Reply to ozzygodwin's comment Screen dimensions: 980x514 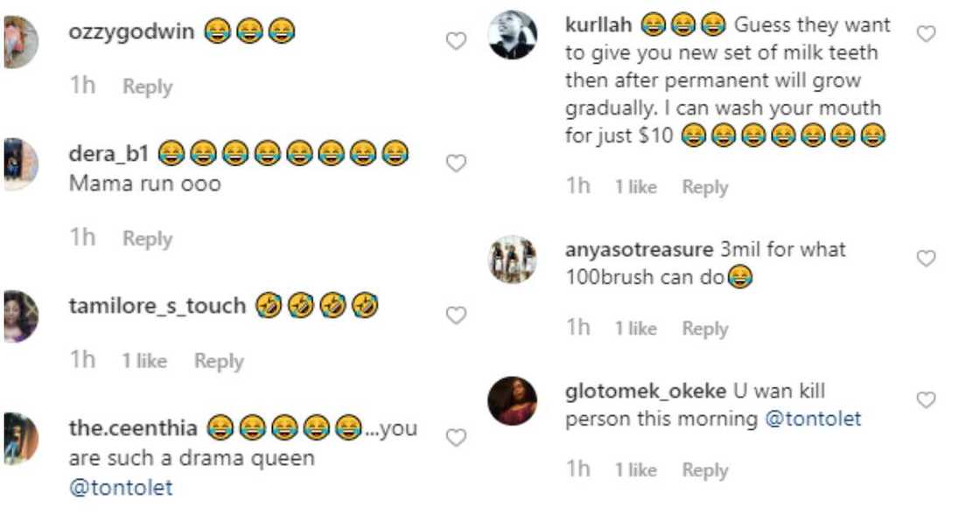point(147,87)
